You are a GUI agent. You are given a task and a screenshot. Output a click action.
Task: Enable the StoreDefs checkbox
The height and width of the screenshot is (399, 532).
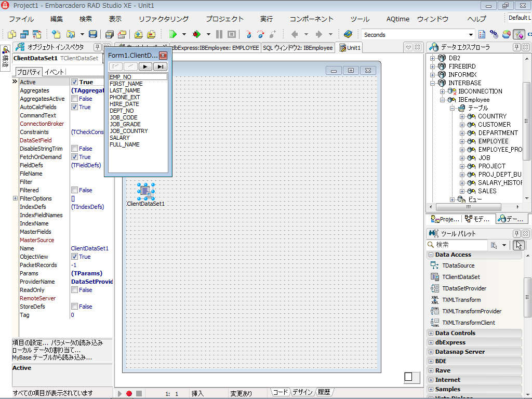coord(75,307)
